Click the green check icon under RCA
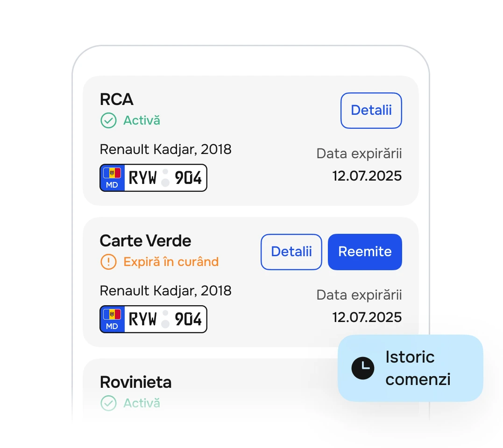Screen dimensions: 503x448 [x=108, y=120]
